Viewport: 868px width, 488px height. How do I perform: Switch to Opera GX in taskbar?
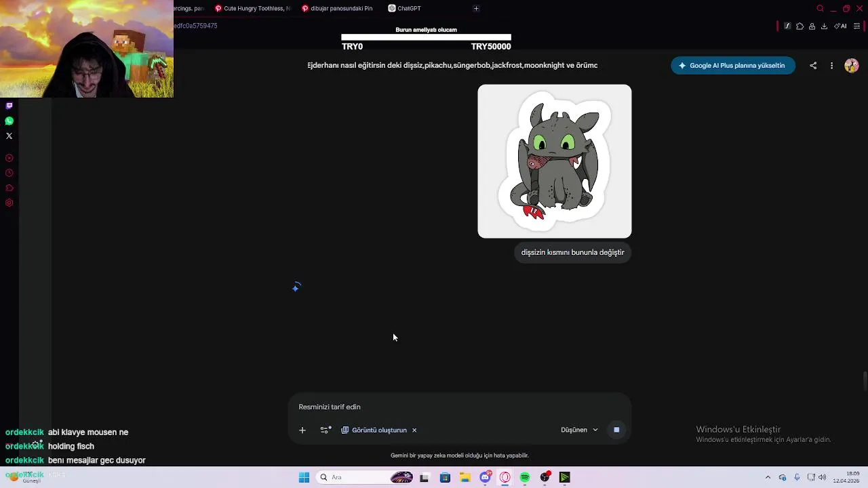pyautogui.click(x=505, y=477)
